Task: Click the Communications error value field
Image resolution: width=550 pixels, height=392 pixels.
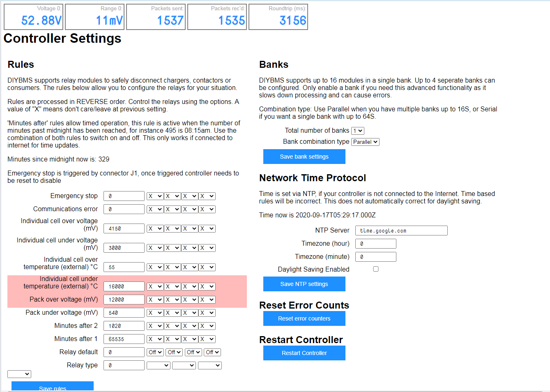Action: point(124,209)
